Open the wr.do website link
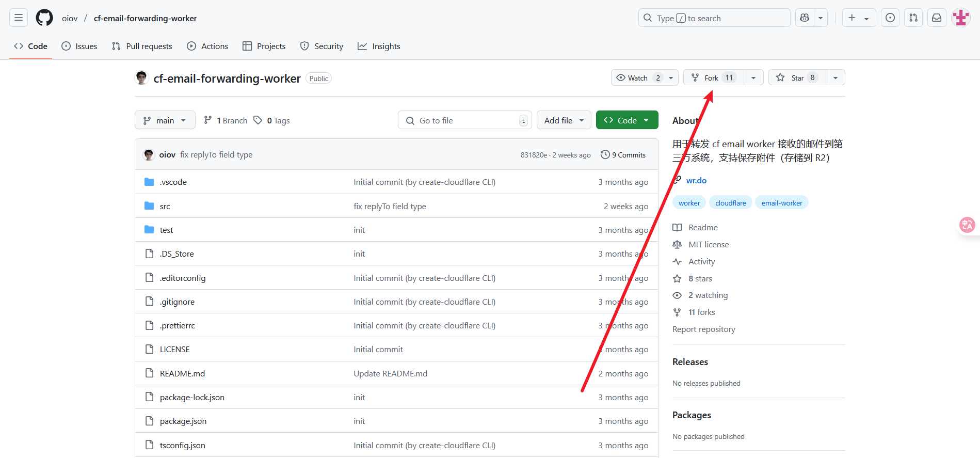Screen dimensions: 980x458 click(x=696, y=180)
